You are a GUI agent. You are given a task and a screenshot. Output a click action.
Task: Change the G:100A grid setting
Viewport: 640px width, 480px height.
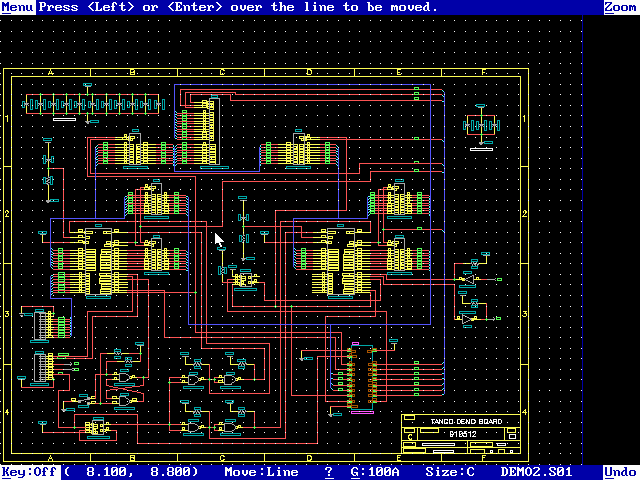click(x=375, y=472)
